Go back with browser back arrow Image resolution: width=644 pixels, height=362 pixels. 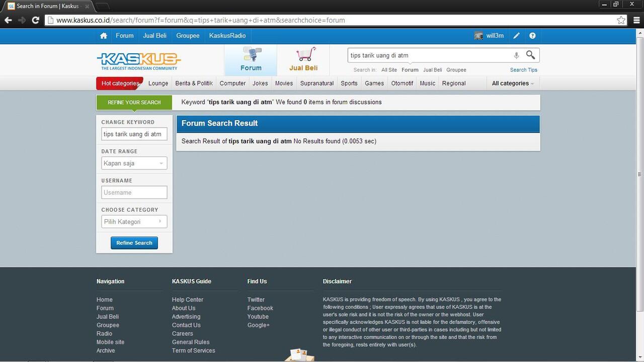[x=8, y=20]
